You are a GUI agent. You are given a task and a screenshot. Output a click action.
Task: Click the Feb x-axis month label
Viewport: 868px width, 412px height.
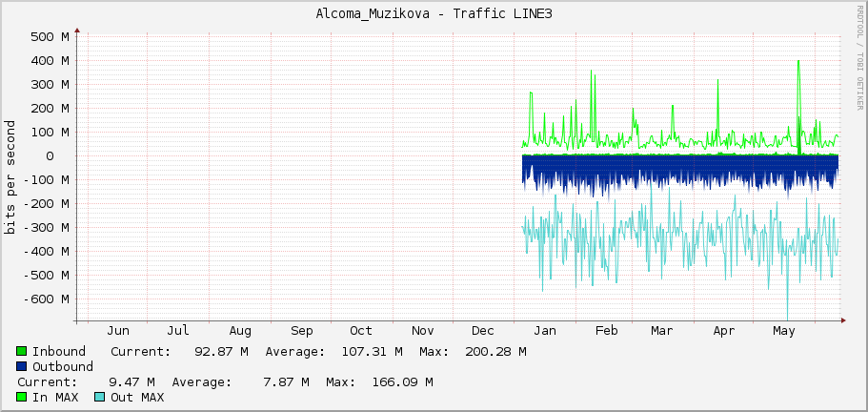point(606,331)
